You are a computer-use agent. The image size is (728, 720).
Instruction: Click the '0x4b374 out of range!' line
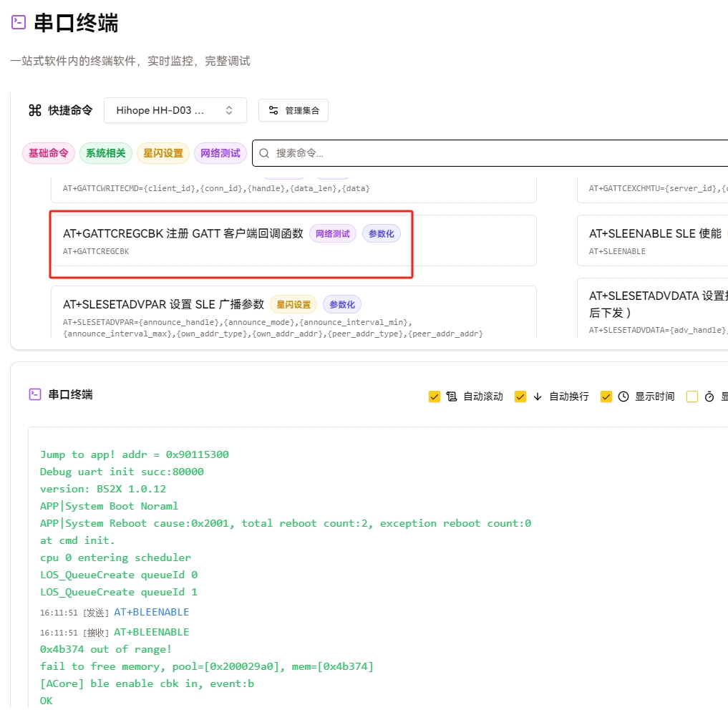point(106,649)
